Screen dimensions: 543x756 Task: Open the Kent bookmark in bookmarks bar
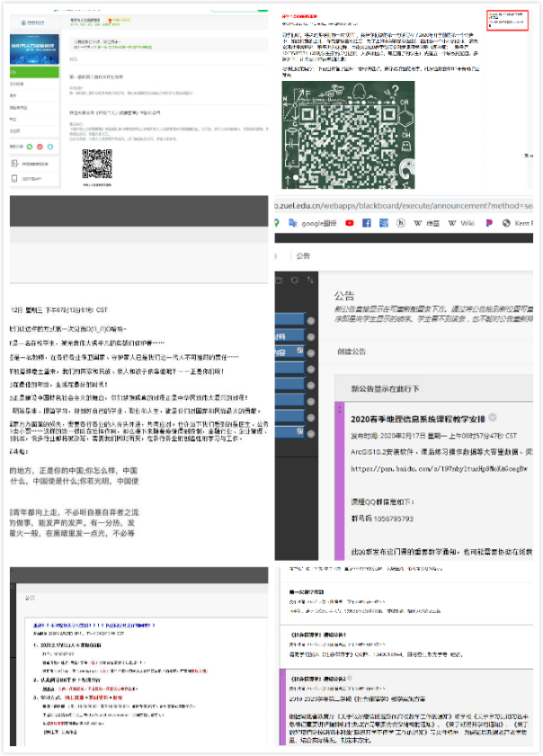tap(520, 223)
